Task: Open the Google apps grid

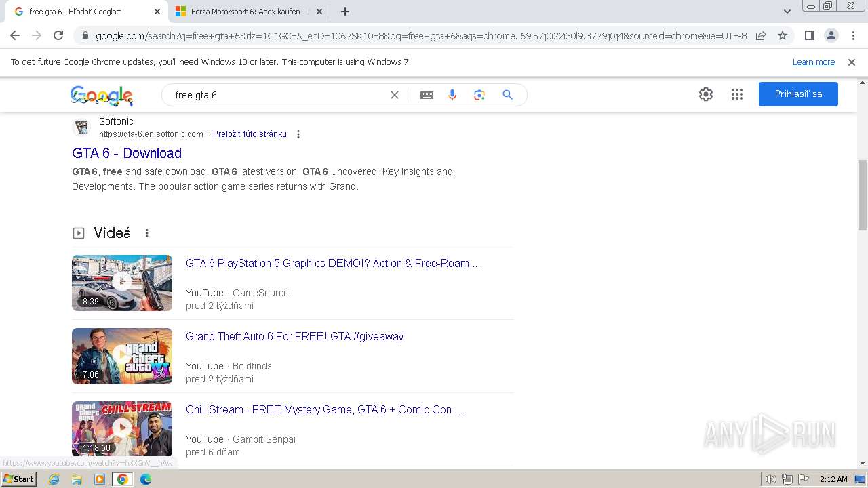Action: 737,94
